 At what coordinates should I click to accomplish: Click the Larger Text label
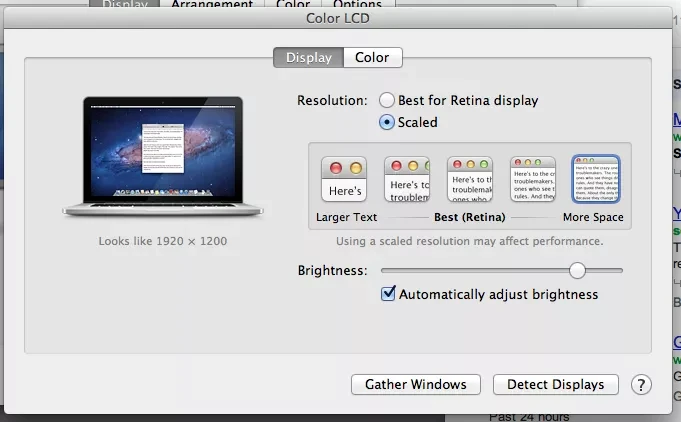click(x=346, y=217)
